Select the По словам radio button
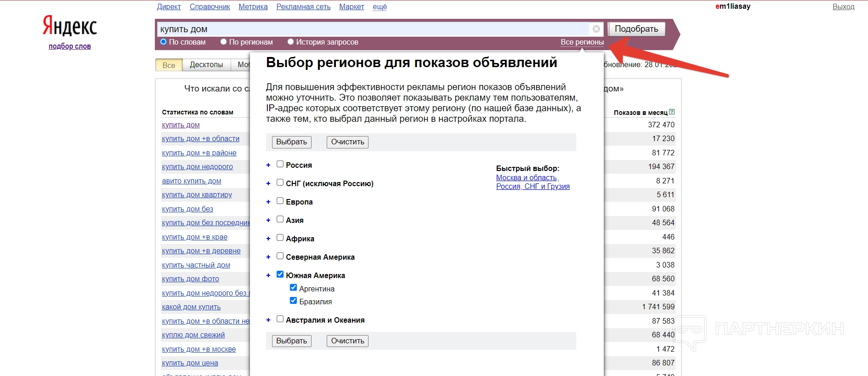Image resolution: width=868 pixels, height=376 pixels. (163, 42)
